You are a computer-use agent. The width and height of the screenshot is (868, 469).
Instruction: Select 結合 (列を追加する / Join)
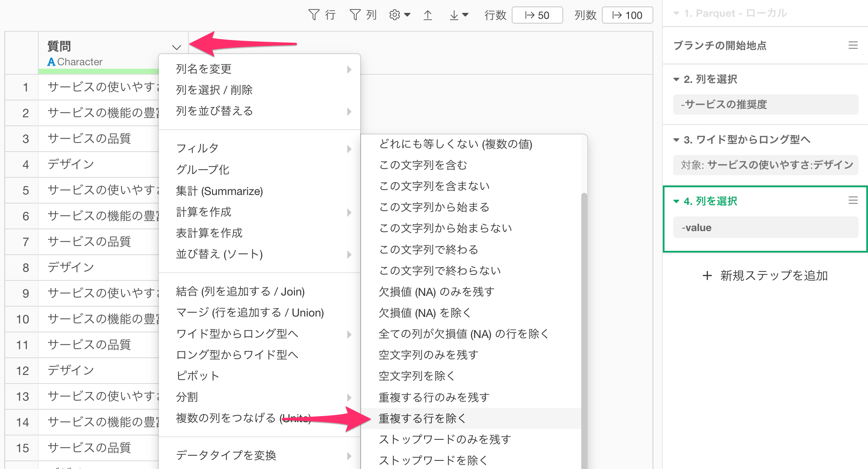tap(259, 292)
